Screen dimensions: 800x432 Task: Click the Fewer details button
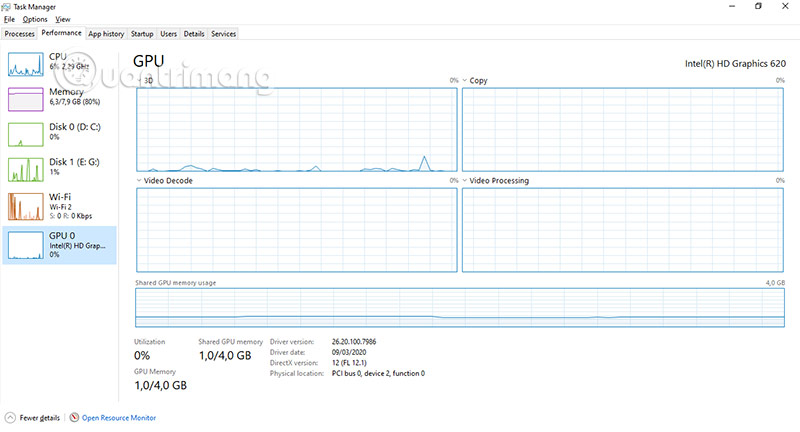coord(32,418)
